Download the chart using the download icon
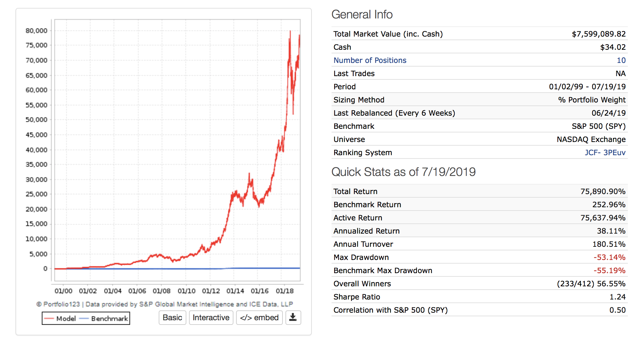The width and height of the screenshot is (644, 342). click(293, 318)
